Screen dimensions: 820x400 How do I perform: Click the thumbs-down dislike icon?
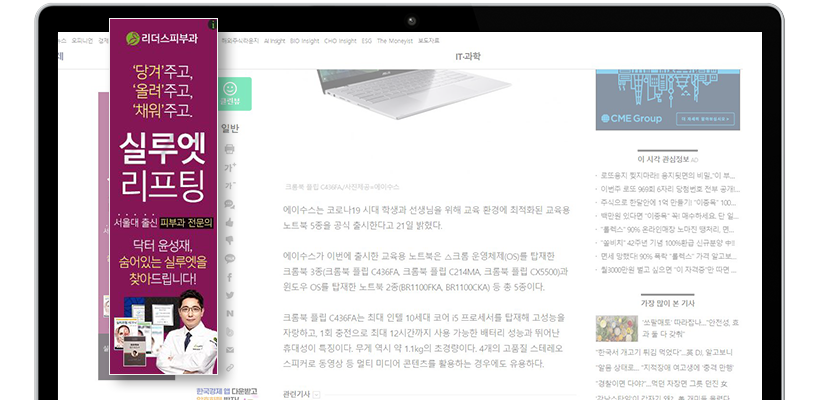[229, 241]
